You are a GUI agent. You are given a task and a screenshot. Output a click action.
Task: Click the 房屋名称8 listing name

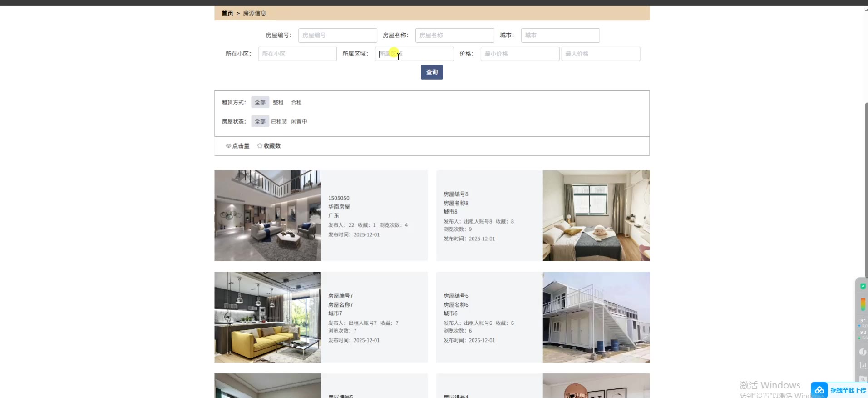click(x=456, y=204)
